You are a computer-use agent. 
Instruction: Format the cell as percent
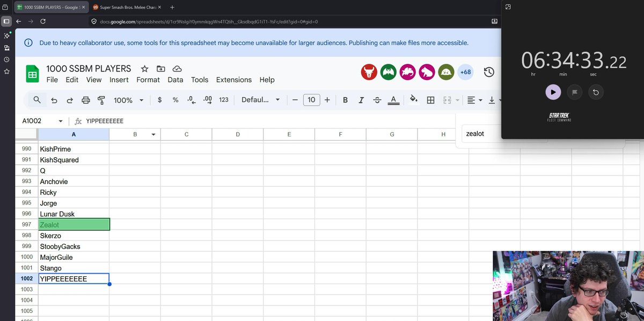tap(175, 100)
